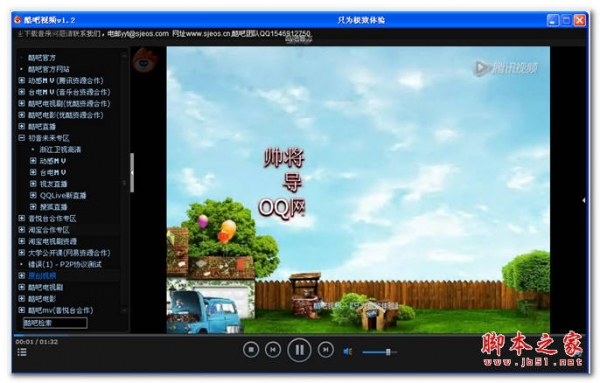Select the 淘宝电视剧资源 item
Viewport: 600px width, 383px height.
pyautogui.click(x=52, y=241)
